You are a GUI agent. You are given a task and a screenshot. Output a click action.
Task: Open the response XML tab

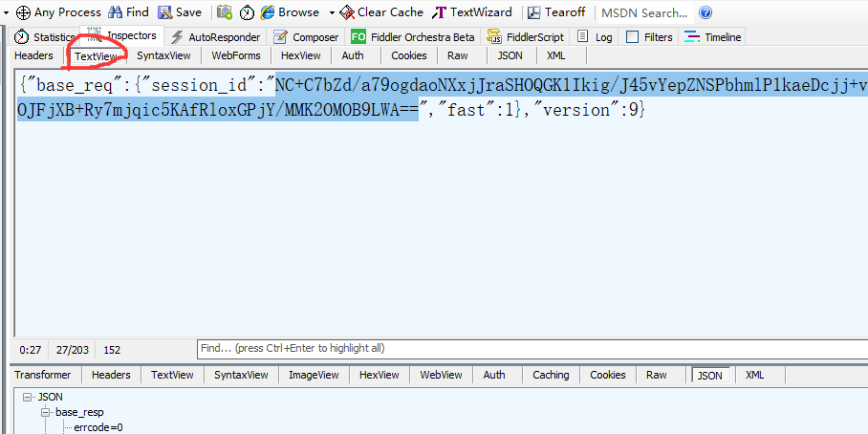click(754, 375)
